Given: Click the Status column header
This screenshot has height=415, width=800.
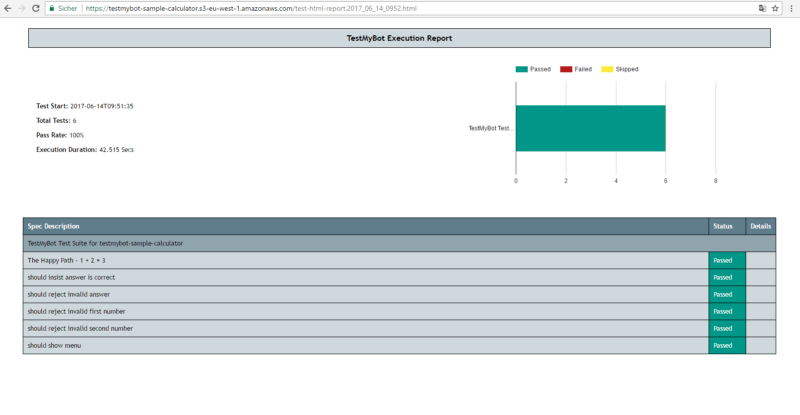Looking at the screenshot, I should tap(727, 226).
